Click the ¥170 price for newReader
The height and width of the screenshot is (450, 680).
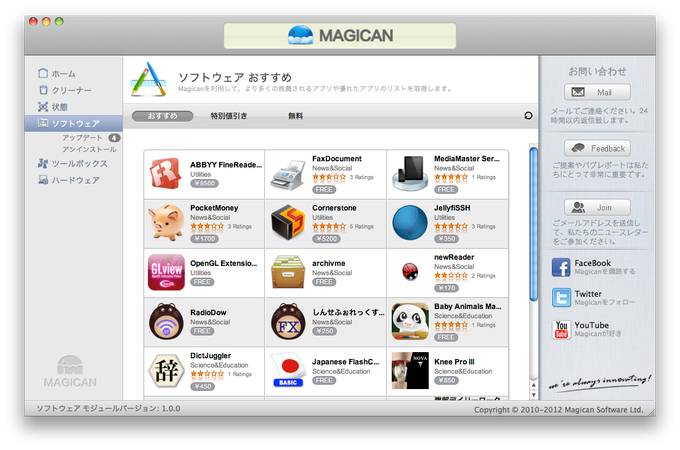click(x=446, y=288)
